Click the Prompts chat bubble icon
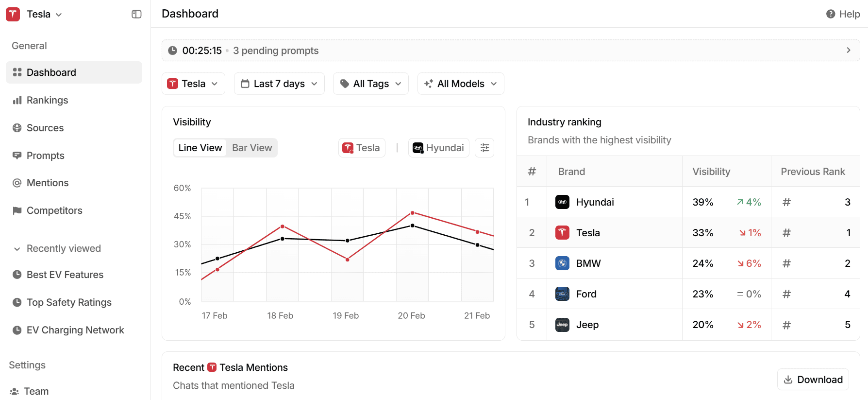 pos(17,156)
